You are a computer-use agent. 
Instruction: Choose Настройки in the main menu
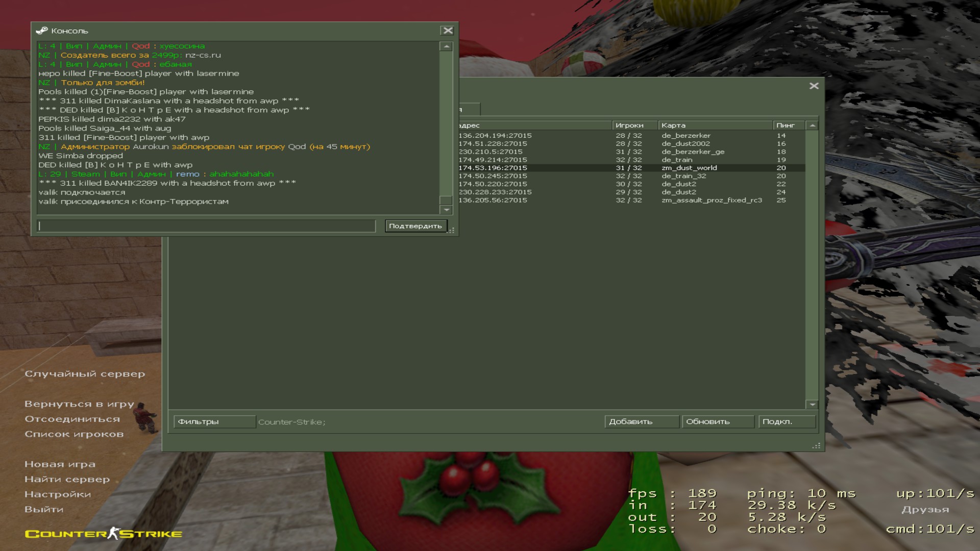pyautogui.click(x=58, y=494)
